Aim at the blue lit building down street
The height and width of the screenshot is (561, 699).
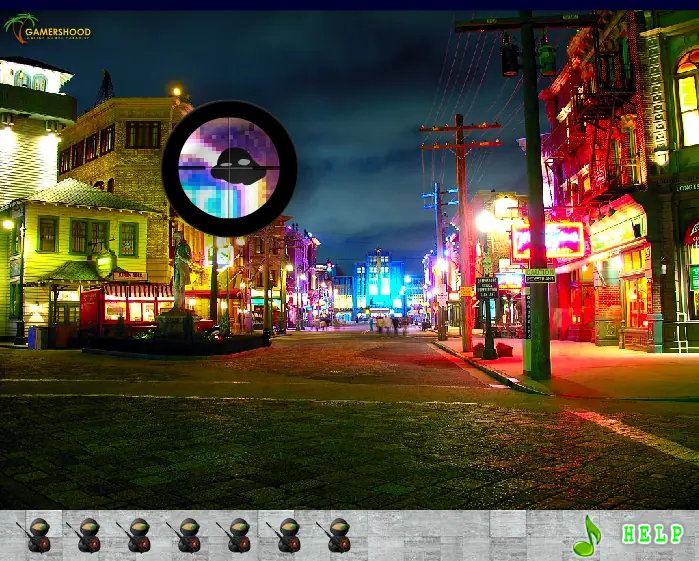pyautogui.click(x=379, y=282)
